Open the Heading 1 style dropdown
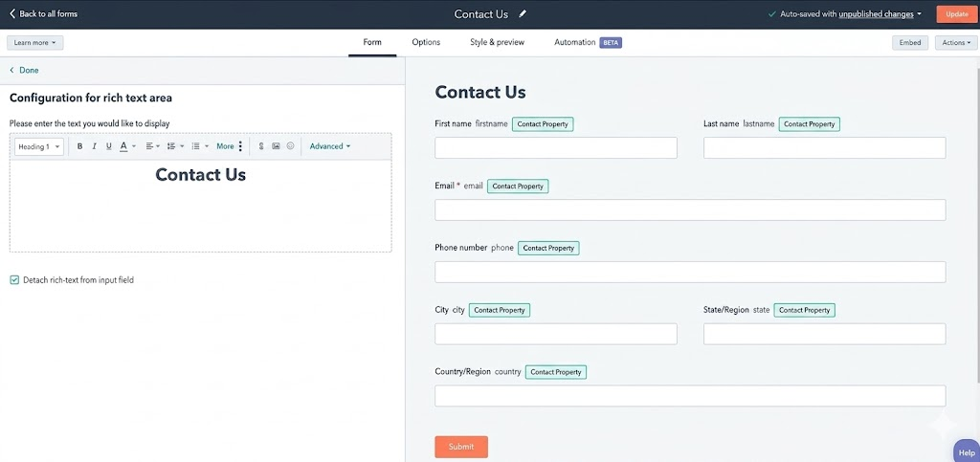Screen dimensions: 980x462 click(38, 146)
